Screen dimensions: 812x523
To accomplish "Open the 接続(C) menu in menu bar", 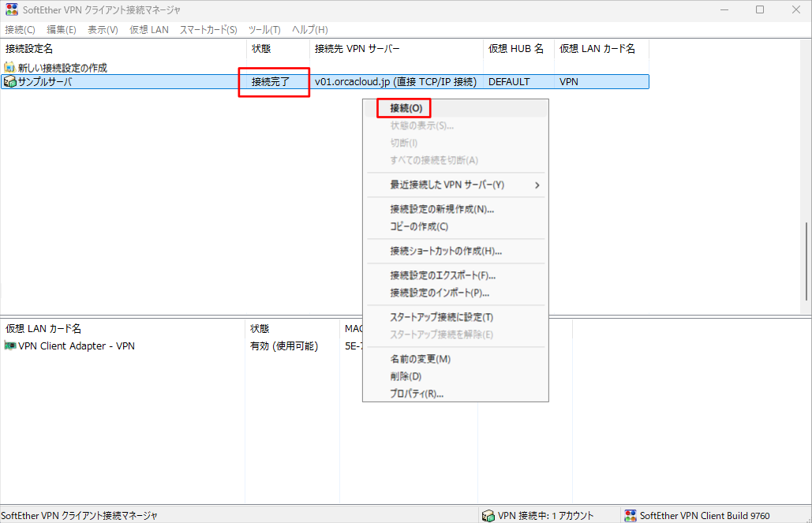I will (21, 30).
